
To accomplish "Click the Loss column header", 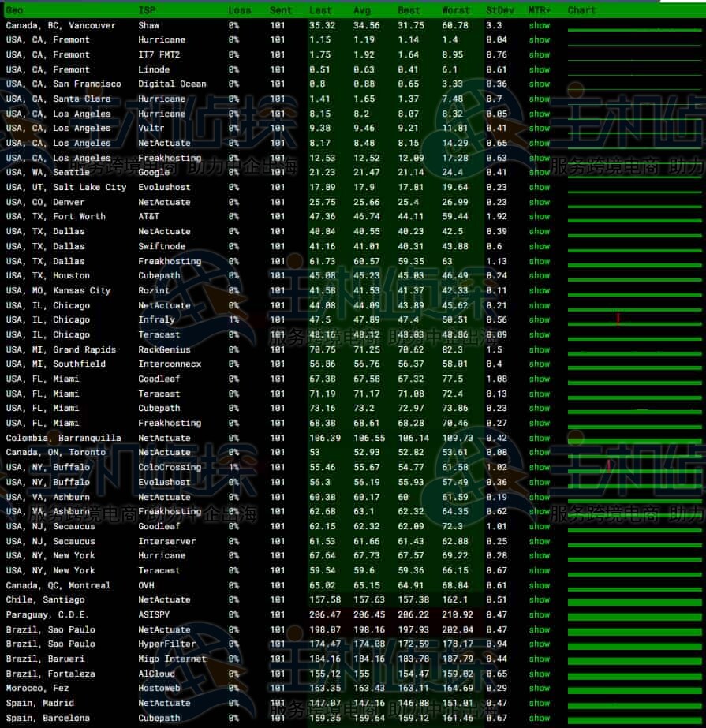I will (240, 10).
